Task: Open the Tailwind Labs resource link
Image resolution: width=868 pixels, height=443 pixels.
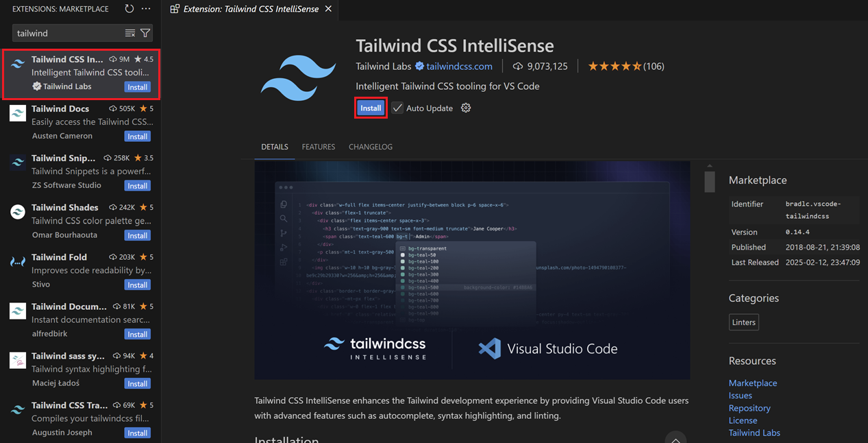Action: [x=754, y=433]
